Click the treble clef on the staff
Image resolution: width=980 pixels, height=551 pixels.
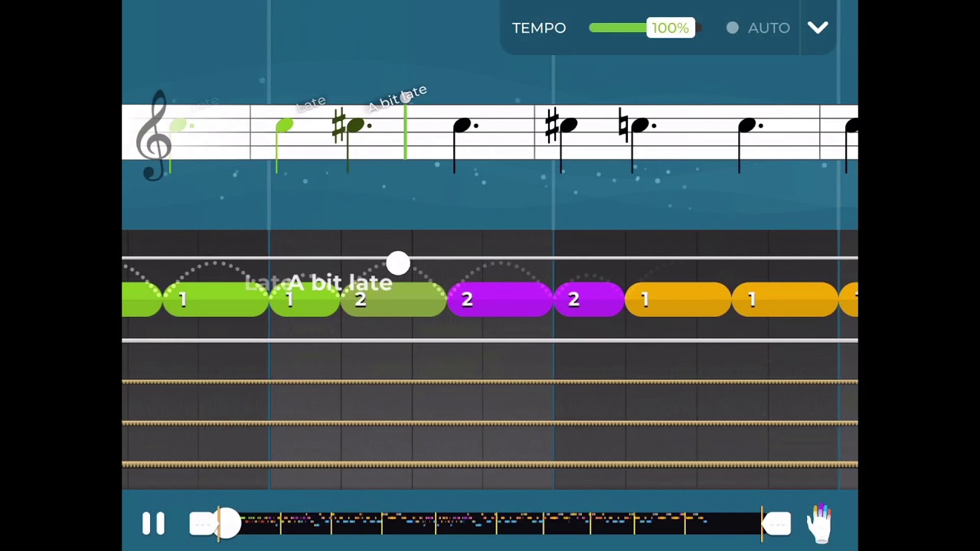tap(154, 135)
